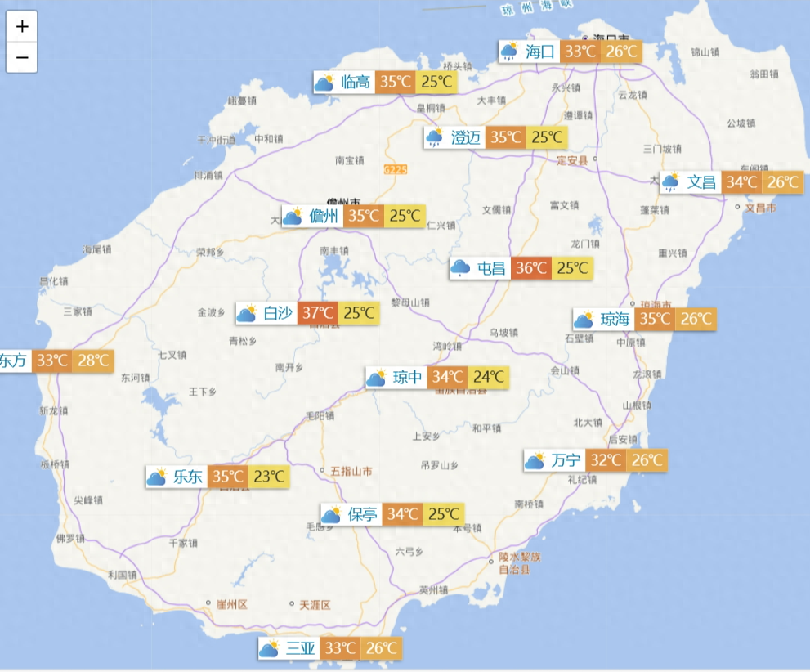Viewport: 810px width, 672px height.
Task: Click the Tunchang cloudy weather icon
Action: 460,268
